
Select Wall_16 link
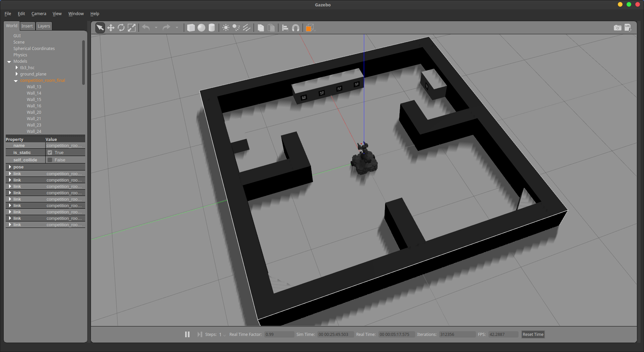click(34, 106)
